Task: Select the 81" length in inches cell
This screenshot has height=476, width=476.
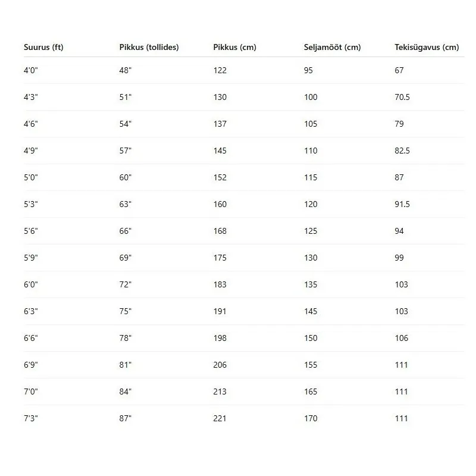Action: [x=125, y=365]
